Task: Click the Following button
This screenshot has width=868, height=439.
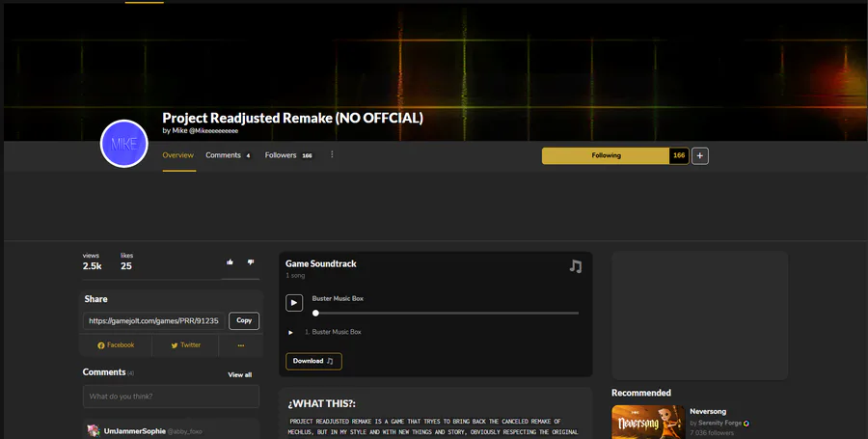Action: (606, 155)
